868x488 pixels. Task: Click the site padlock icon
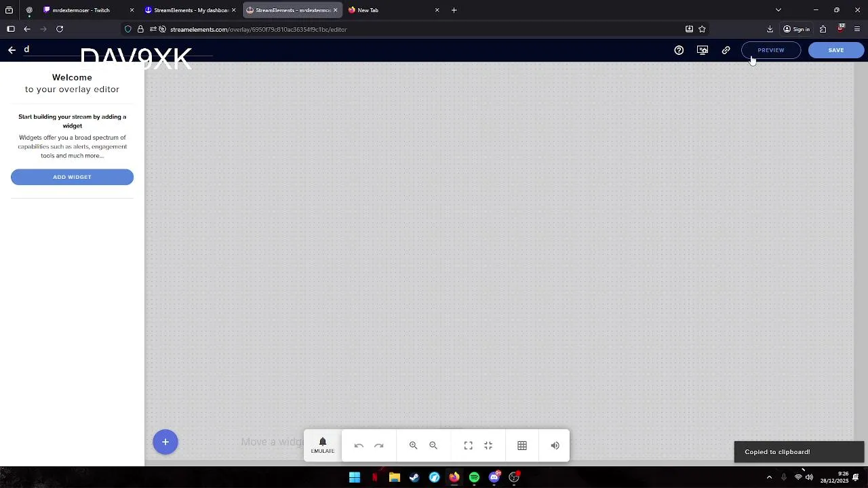point(140,29)
